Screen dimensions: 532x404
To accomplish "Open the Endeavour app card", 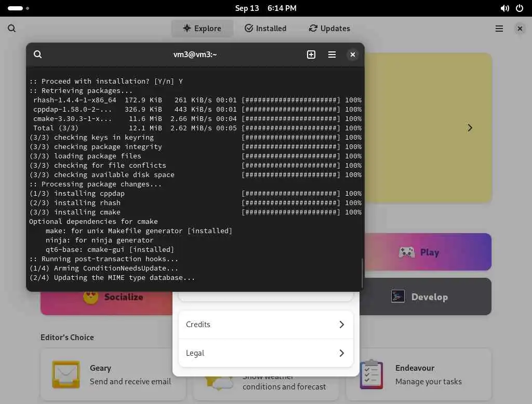I will [x=419, y=374].
